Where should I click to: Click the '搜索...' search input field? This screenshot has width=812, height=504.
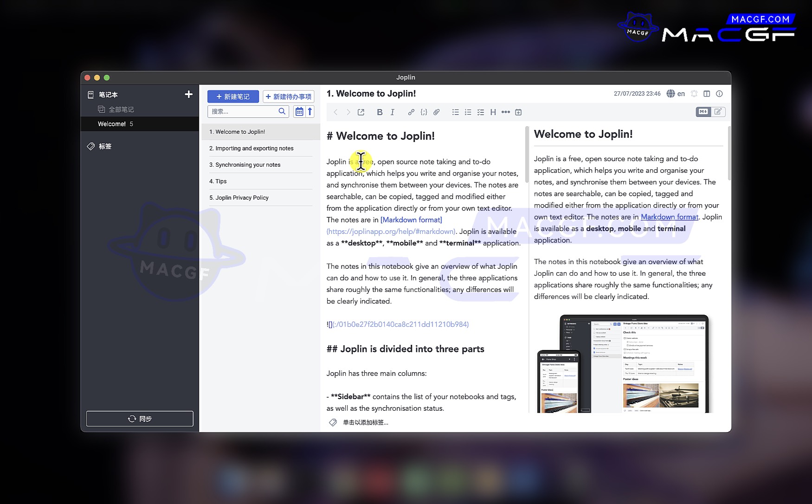(x=243, y=111)
